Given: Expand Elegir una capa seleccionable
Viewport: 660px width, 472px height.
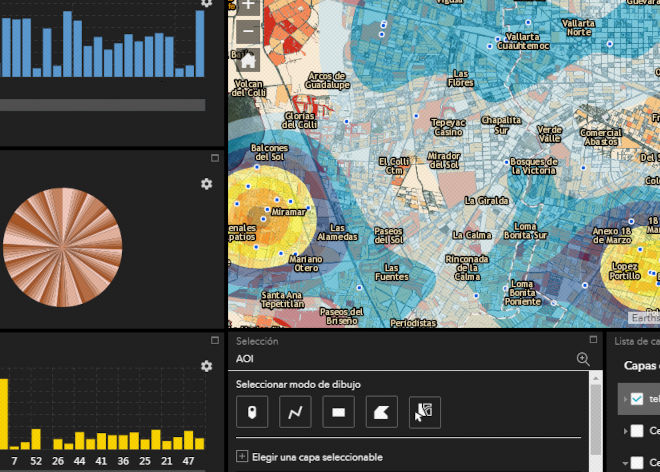Looking at the screenshot, I should coord(242,457).
